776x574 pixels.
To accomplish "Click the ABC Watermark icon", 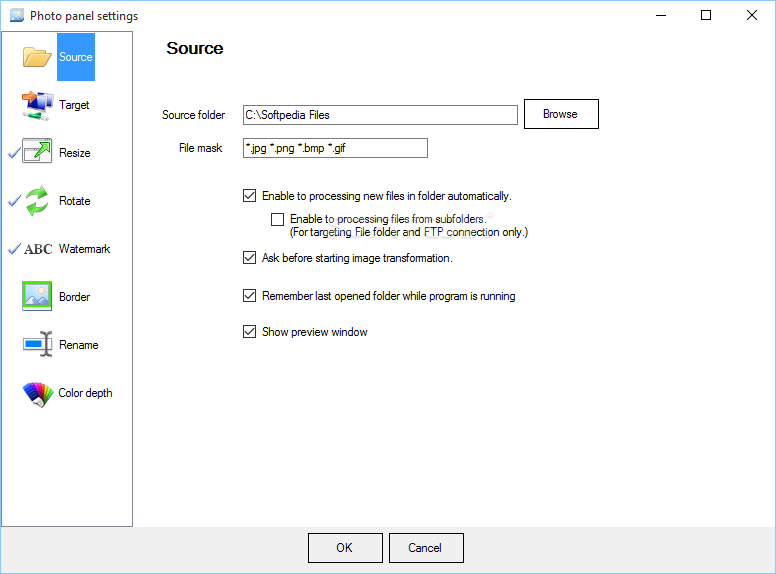I will click(38, 249).
